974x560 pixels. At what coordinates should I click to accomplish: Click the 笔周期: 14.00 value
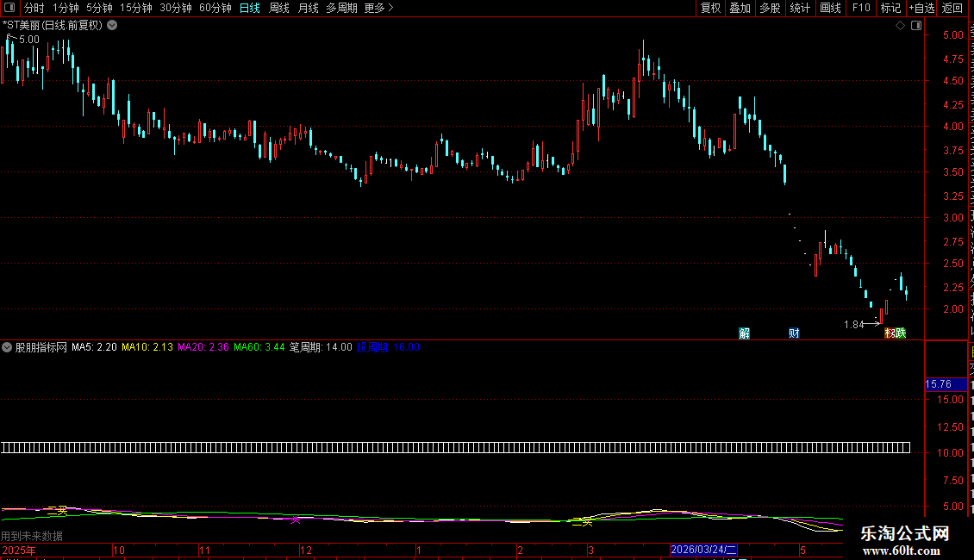pyautogui.click(x=321, y=347)
